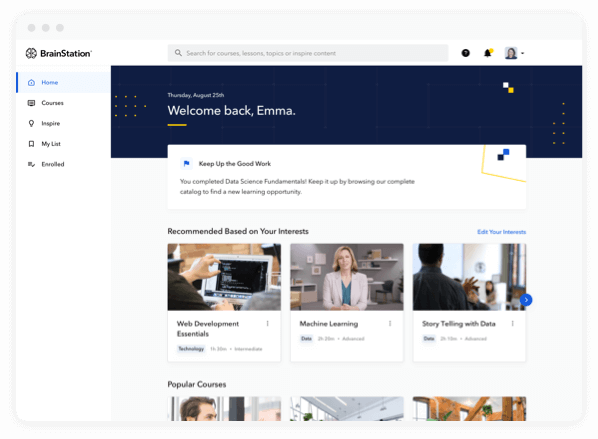
Task: Open the notifications bell icon
Action: coord(488,53)
